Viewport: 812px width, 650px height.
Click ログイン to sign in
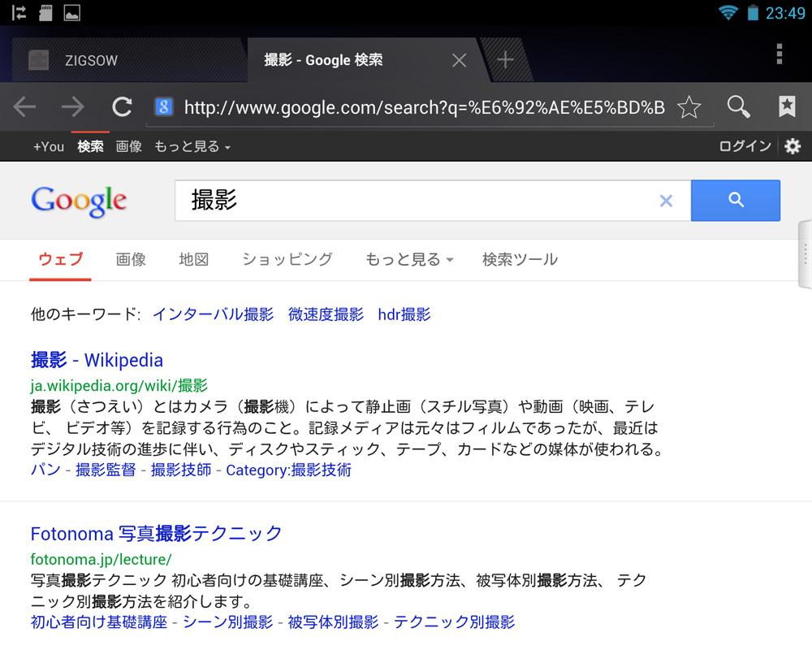coord(745,146)
